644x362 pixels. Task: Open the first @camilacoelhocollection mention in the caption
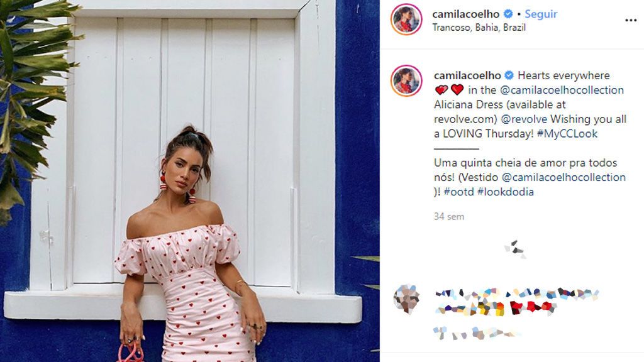pyautogui.click(x=562, y=90)
